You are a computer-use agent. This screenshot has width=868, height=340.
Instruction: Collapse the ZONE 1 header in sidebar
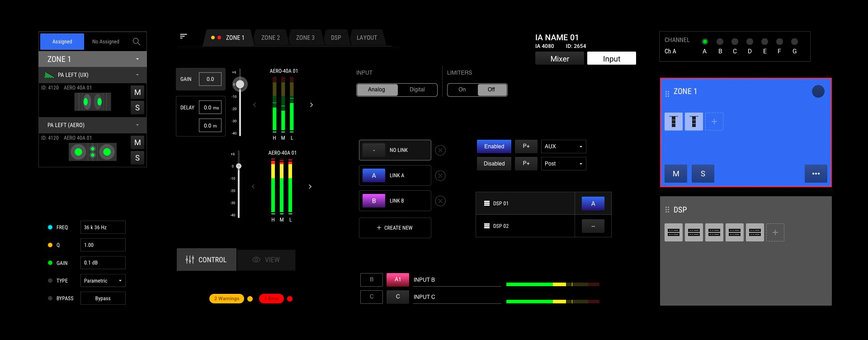[137, 59]
